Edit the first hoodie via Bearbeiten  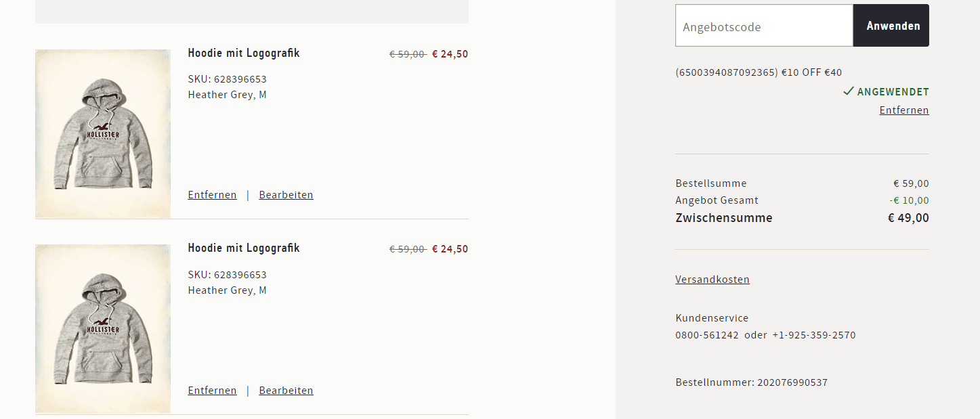click(286, 195)
